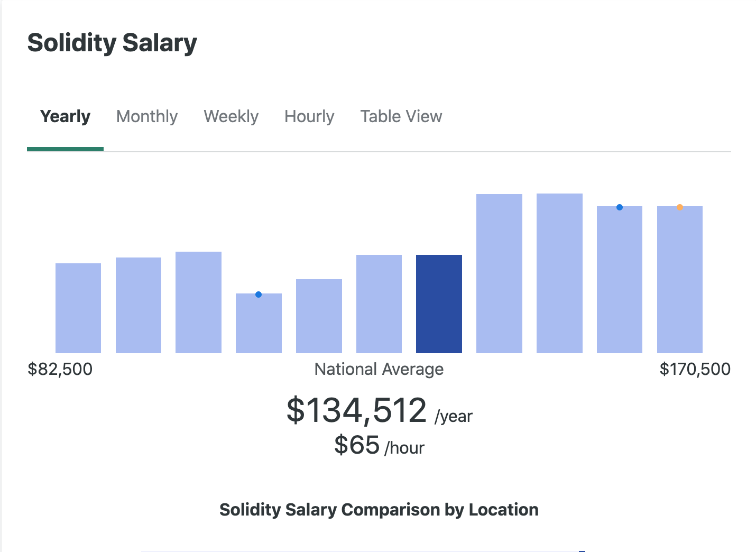Click the blue dot on the shortest bar
The image size is (756, 552).
(259, 295)
